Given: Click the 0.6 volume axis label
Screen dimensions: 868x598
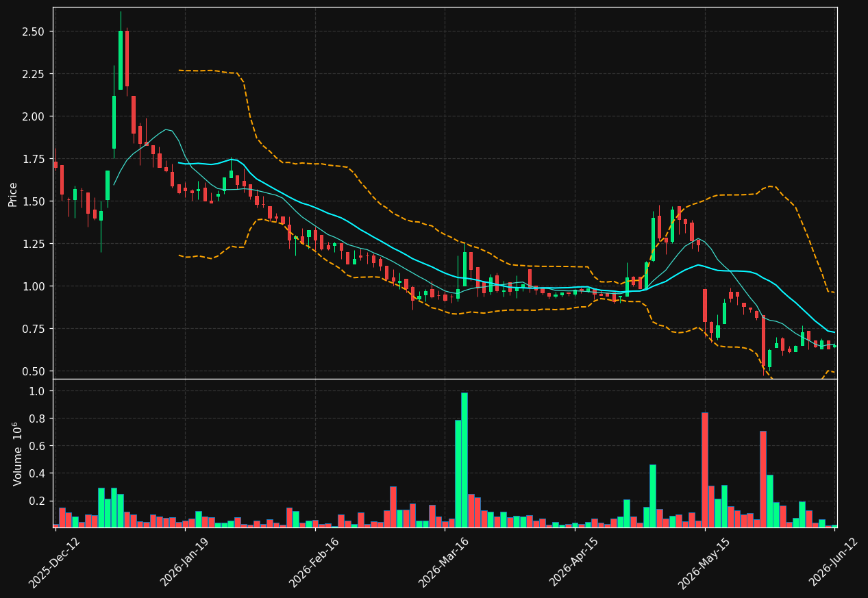Looking at the screenshot, I should click(x=37, y=446).
